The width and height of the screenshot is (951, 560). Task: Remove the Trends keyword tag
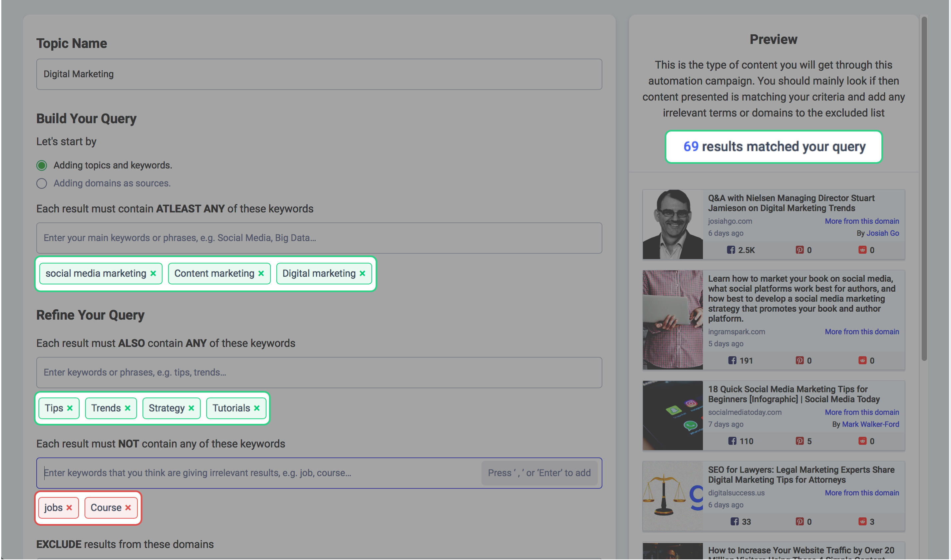[x=128, y=408]
